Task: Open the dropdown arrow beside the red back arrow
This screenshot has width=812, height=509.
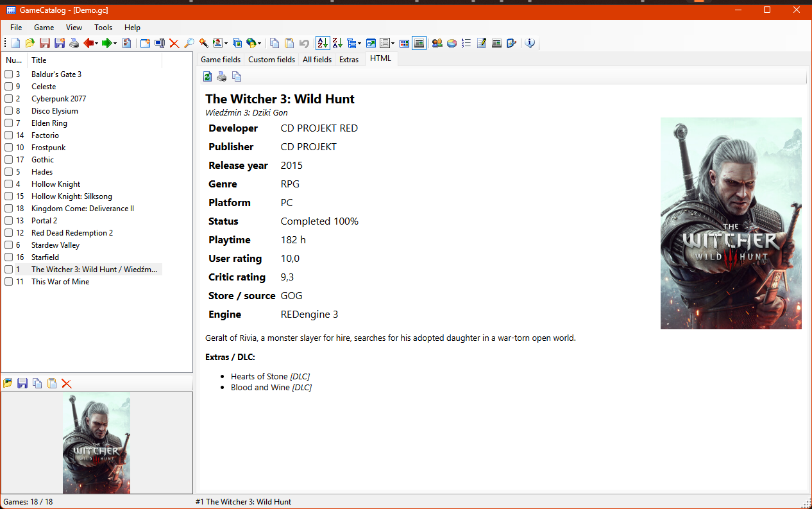Action: 97,43
